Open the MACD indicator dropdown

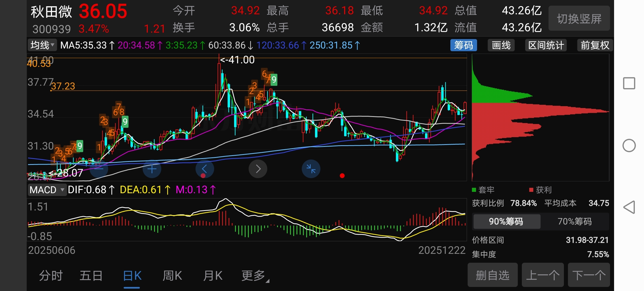coord(47,190)
